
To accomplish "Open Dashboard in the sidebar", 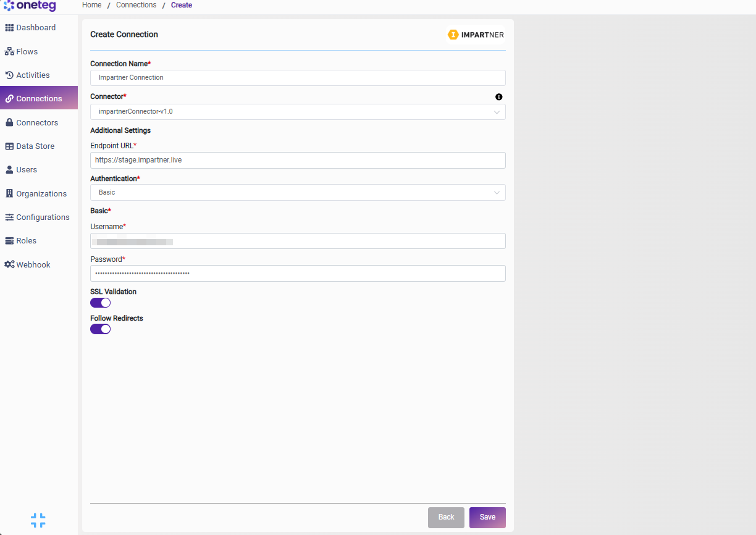I will [x=38, y=28].
